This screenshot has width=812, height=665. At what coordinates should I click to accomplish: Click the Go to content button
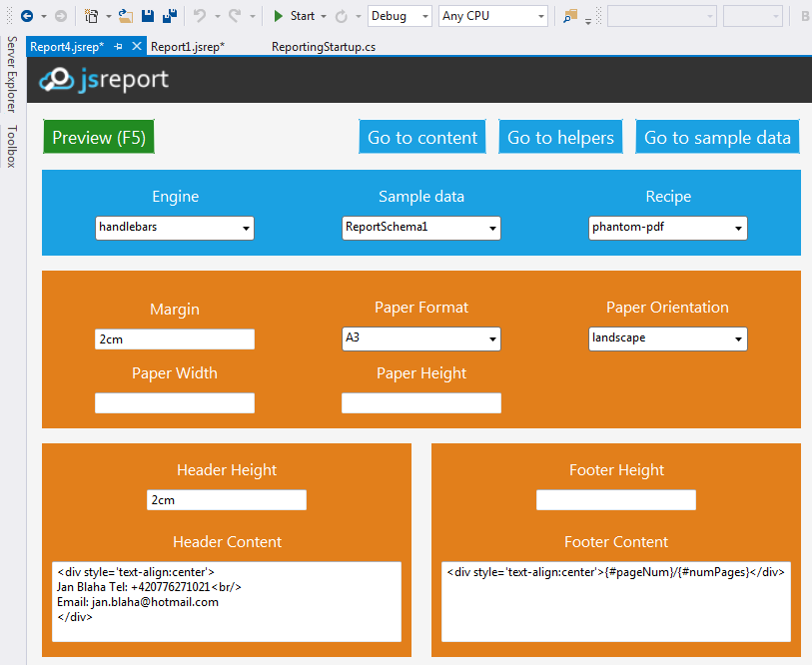422,137
